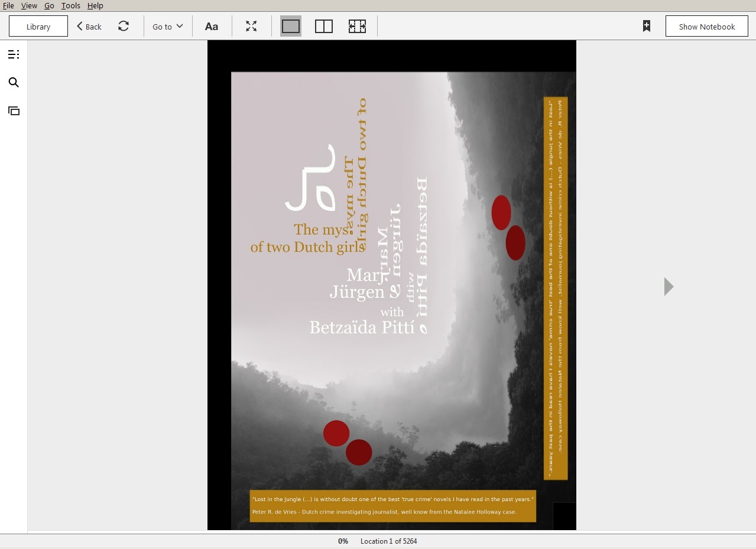This screenshot has height=549, width=756.
Task: Open the Aa font settings
Action: pos(212,27)
